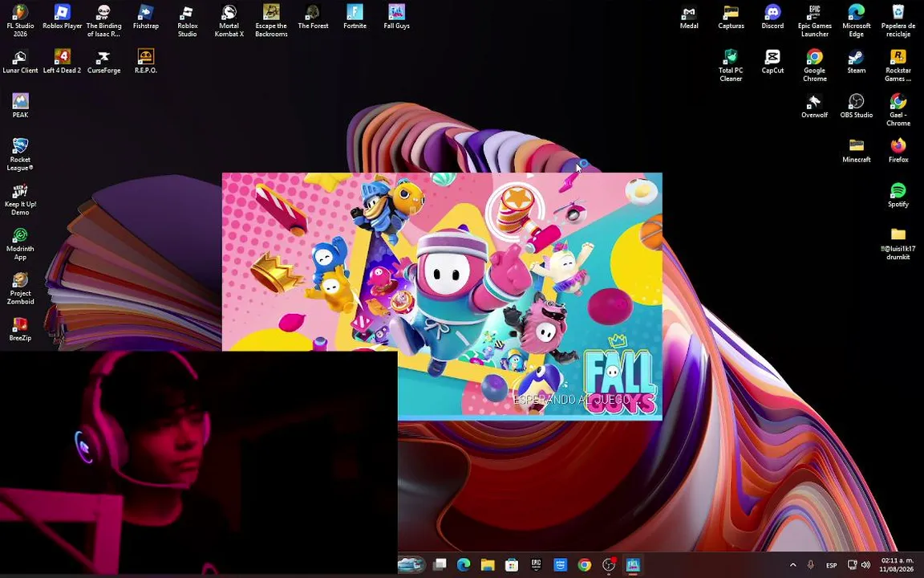Open the Spotify desktop shortcut
Screen dimensions: 924x578
coord(898,195)
